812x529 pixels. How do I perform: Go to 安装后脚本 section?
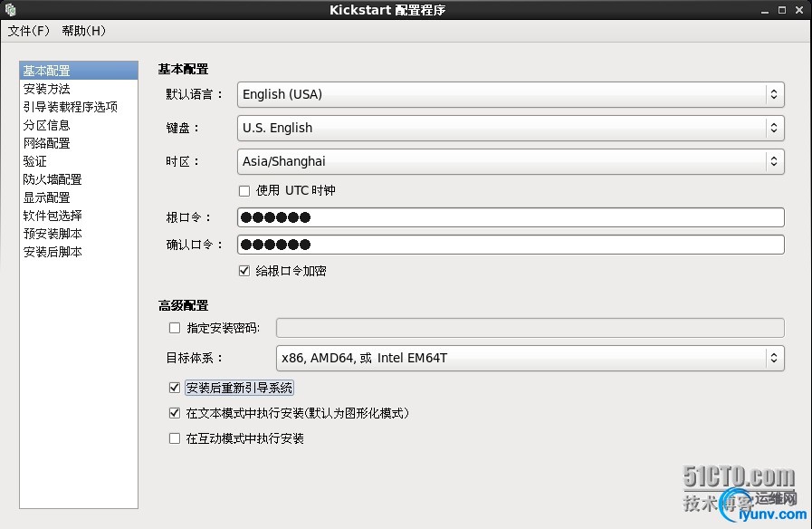pyautogui.click(x=79, y=252)
